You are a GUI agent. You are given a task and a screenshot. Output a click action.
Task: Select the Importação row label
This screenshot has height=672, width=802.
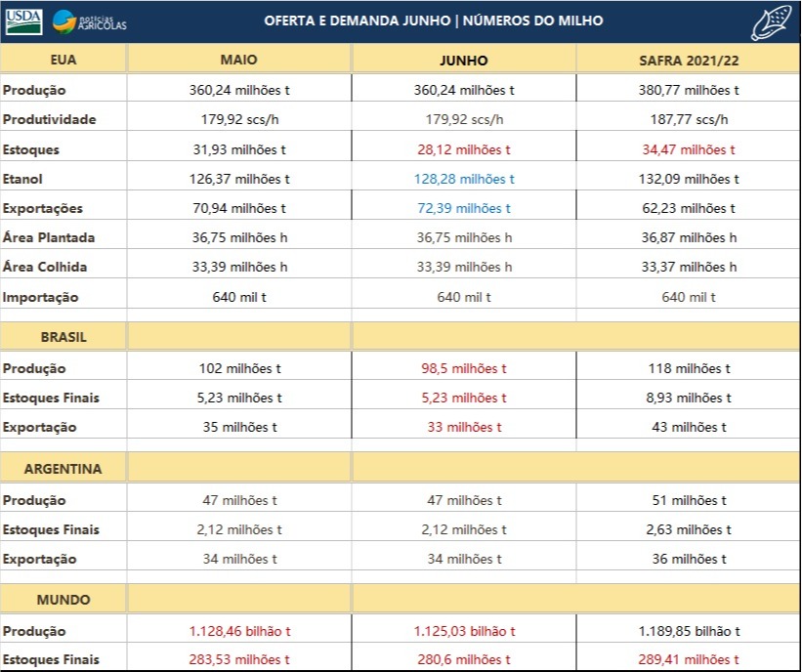pyautogui.click(x=41, y=297)
